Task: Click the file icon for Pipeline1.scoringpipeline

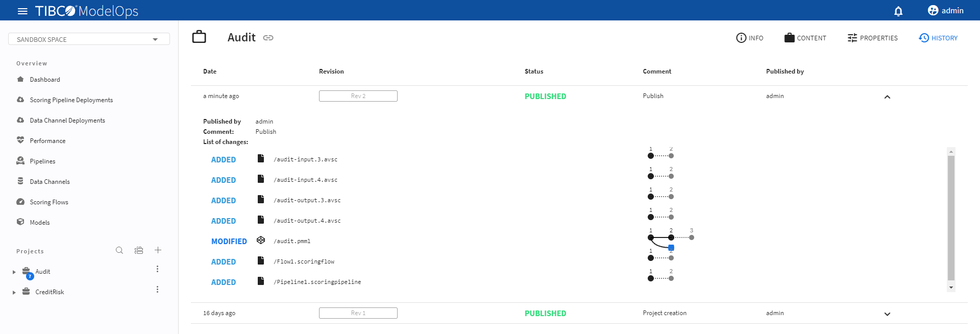Action: click(261, 281)
